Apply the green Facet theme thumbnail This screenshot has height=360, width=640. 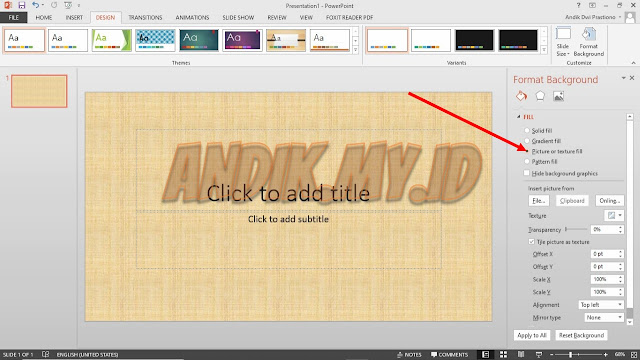111,40
